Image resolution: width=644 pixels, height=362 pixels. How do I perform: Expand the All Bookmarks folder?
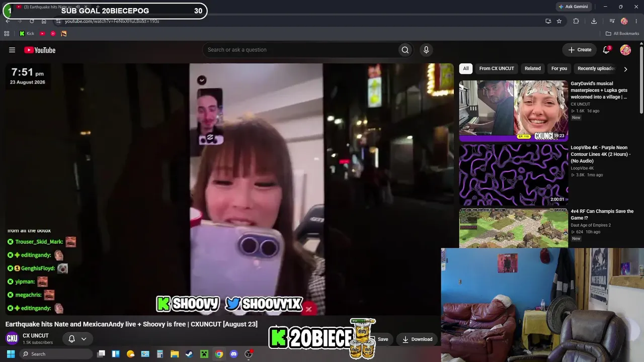[622, 34]
